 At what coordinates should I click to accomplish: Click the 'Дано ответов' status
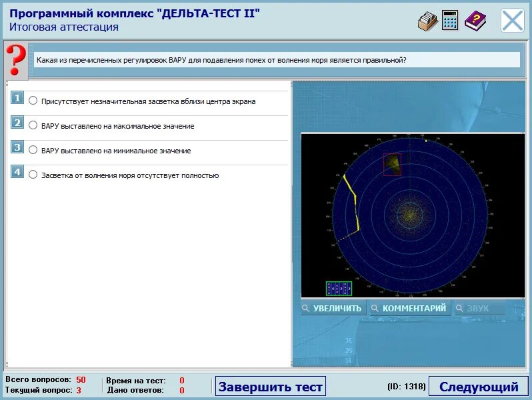[146, 390]
